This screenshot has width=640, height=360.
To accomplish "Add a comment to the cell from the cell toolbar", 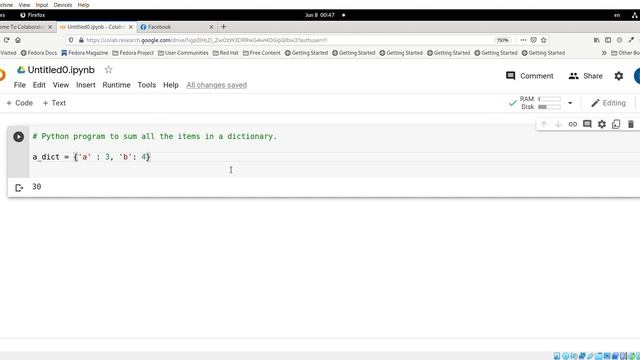I will (587, 124).
